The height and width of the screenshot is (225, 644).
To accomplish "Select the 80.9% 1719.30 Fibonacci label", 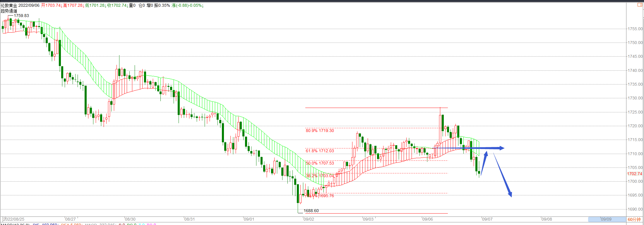I will click(x=320, y=131).
